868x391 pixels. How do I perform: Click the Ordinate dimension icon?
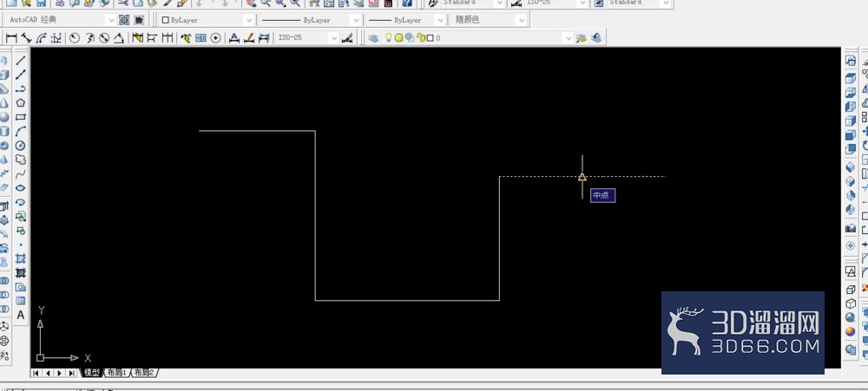coord(56,38)
